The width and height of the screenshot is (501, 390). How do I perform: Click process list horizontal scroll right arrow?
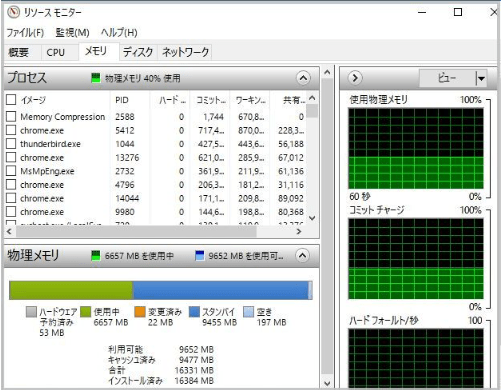[x=299, y=231]
